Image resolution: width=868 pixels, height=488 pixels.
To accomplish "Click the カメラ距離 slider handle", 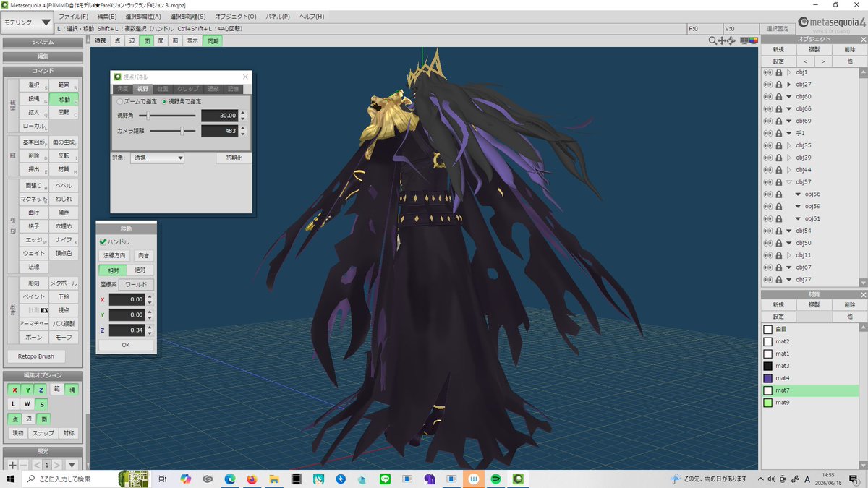I will click(182, 131).
